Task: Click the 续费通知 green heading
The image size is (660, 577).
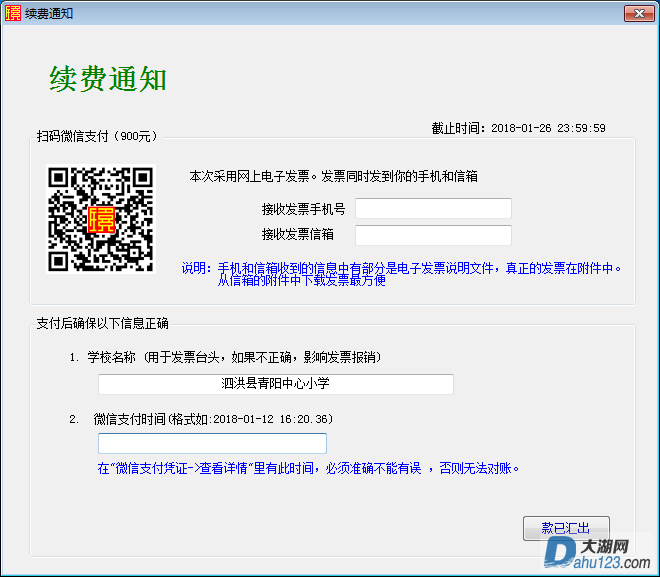Action: [108, 79]
